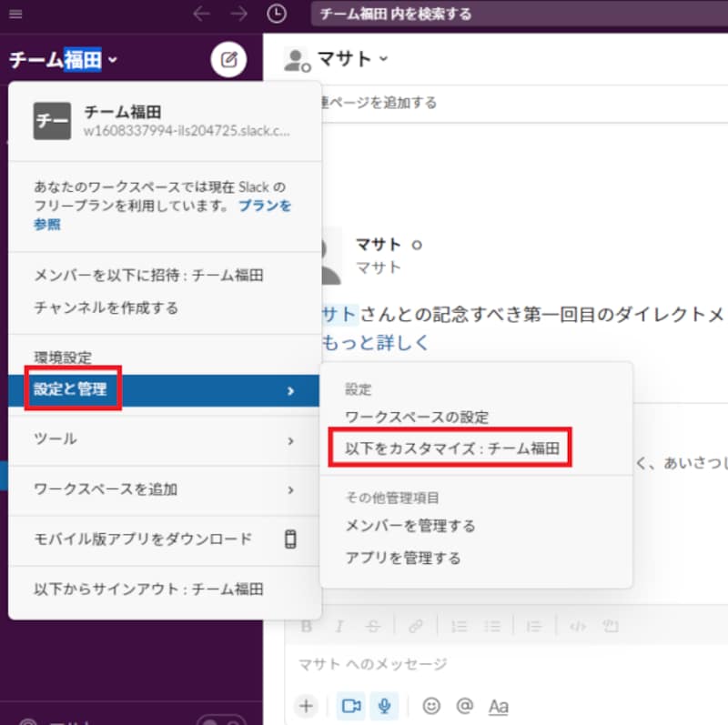This screenshot has width=728, height=725.
Task: Click the compose new message icon
Action: [228, 61]
